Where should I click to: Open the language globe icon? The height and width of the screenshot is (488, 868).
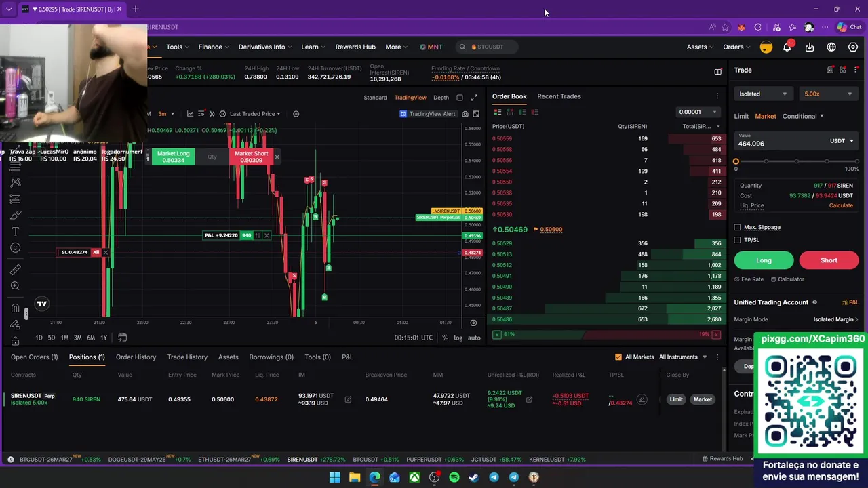pyautogui.click(x=831, y=47)
